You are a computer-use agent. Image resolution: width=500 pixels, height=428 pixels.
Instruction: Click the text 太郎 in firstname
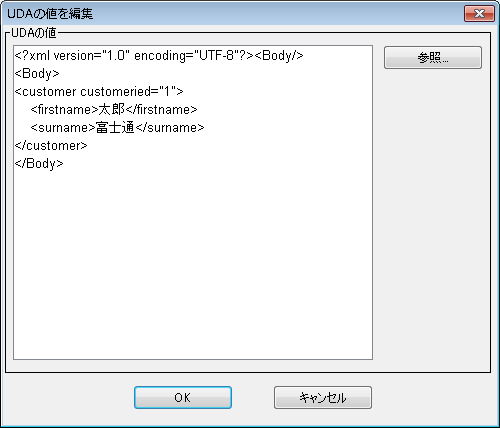click(x=112, y=109)
